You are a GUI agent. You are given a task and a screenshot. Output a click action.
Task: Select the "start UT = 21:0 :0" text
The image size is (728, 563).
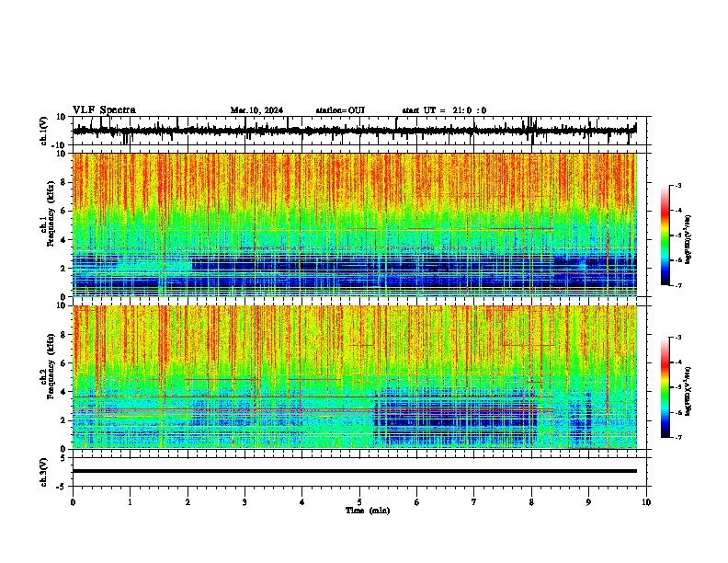pyautogui.click(x=444, y=110)
